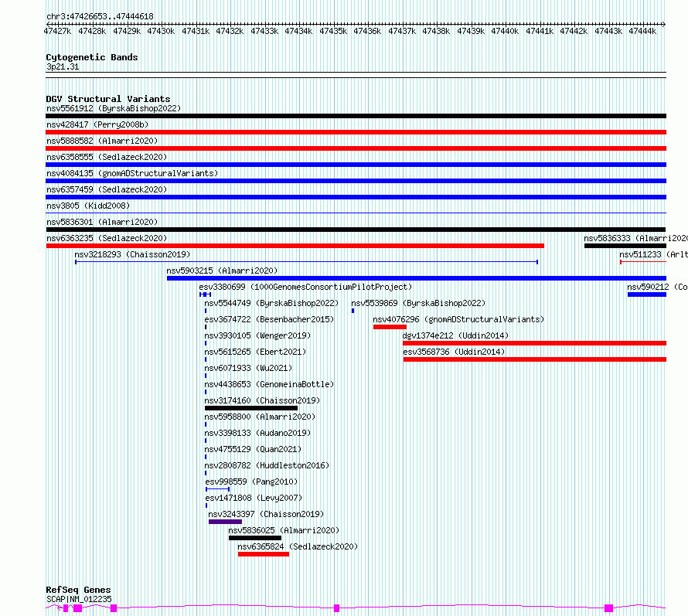Open esv1471808 (Levy2007) label
Image resolution: width=688 pixels, height=616 pixels.
[x=254, y=498]
